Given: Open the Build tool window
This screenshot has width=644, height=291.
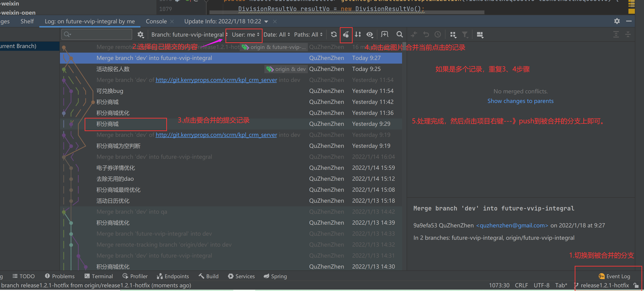Looking at the screenshot, I should click(x=209, y=276).
